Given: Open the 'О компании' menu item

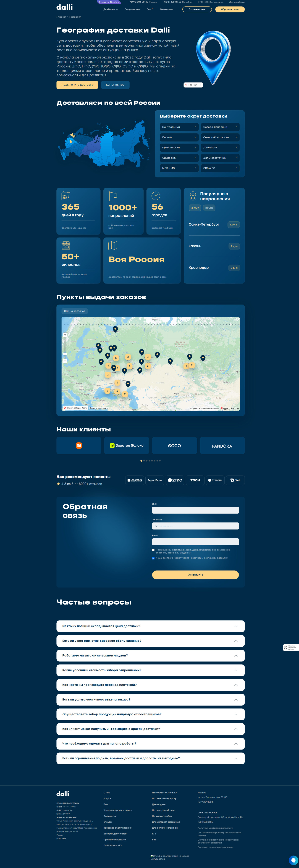Looking at the screenshot, I should click(x=166, y=9).
